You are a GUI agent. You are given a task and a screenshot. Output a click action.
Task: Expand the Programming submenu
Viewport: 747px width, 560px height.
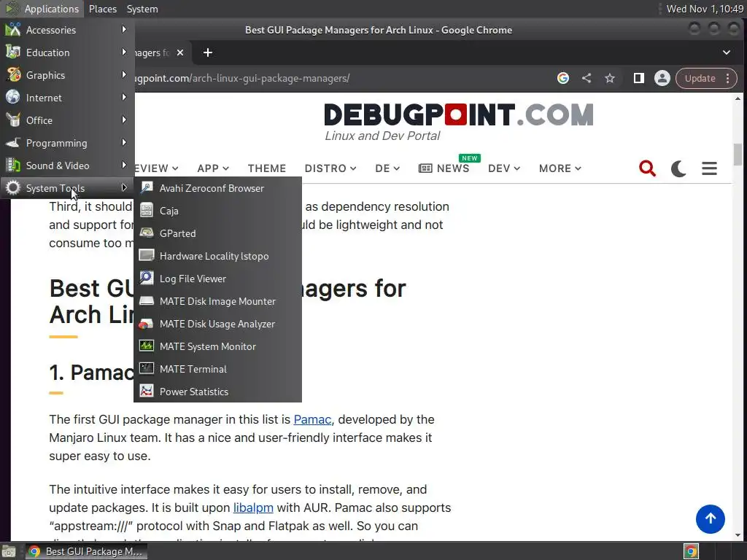pos(67,143)
